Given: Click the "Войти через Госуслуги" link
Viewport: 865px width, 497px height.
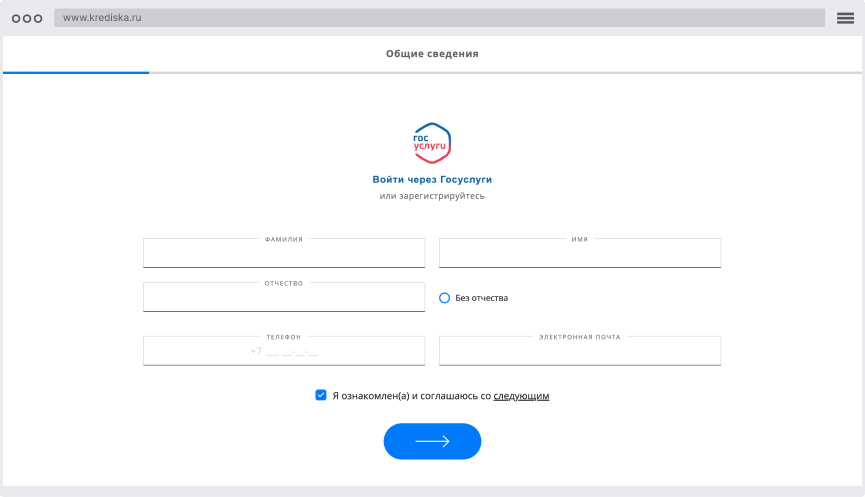Looking at the screenshot, I should [432, 179].
